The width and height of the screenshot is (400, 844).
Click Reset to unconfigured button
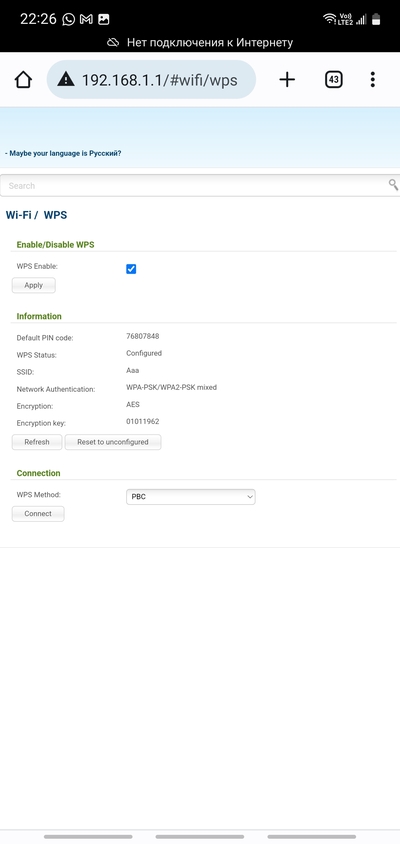pyautogui.click(x=113, y=442)
